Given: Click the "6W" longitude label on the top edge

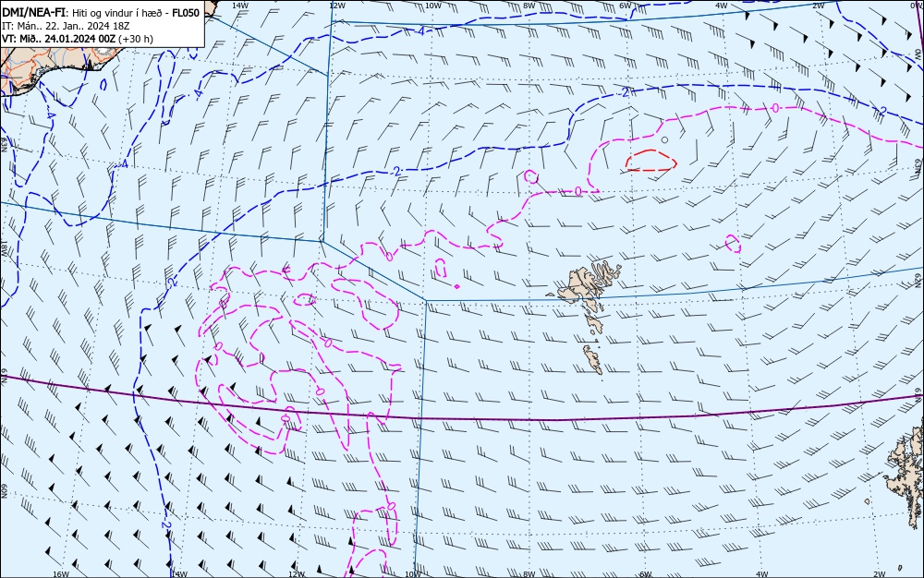Looking at the screenshot, I should 626,6.
